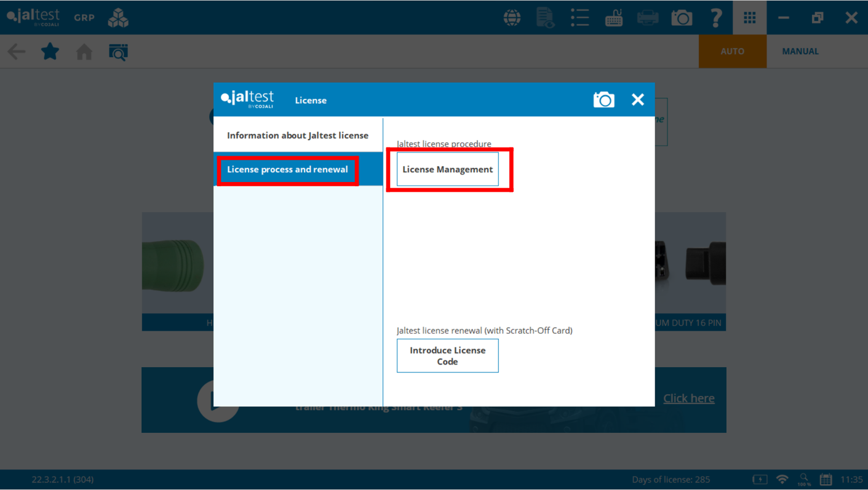Open the GRP module
Viewport: 868px width, 490px height.
(84, 17)
